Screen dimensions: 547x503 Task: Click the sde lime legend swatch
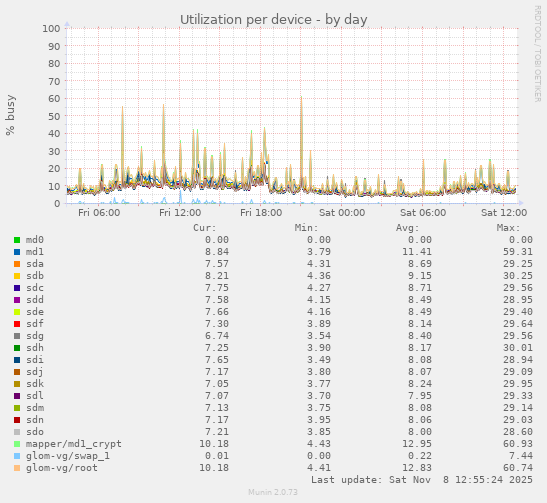click(x=17, y=312)
